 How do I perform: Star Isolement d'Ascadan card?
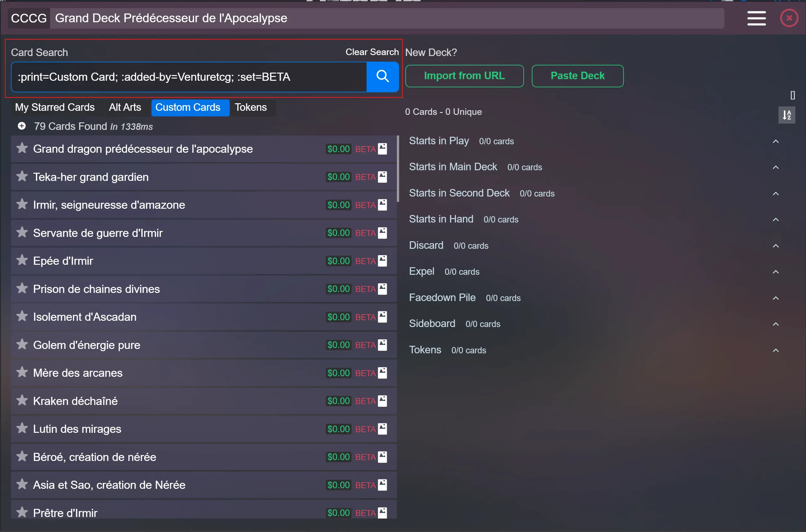[22, 316]
